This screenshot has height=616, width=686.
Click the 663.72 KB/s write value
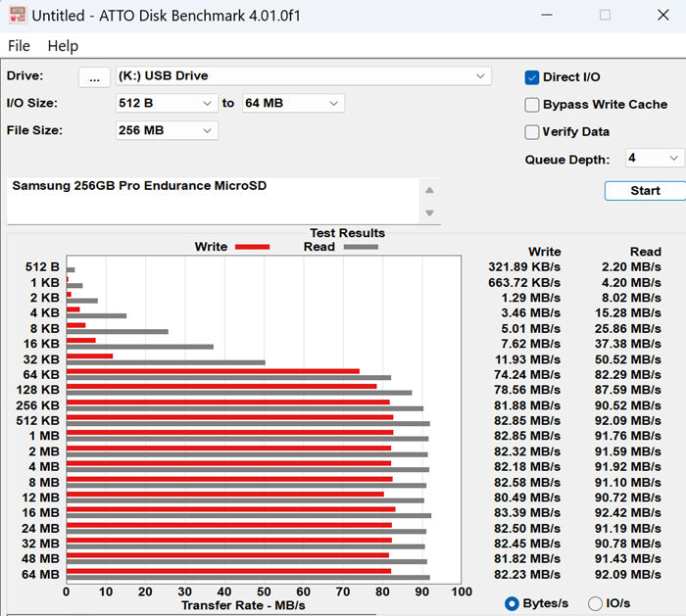[x=524, y=282]
